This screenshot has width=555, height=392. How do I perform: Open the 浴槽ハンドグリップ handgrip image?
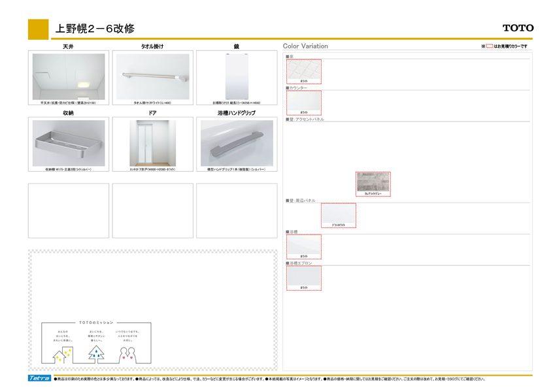237,143
